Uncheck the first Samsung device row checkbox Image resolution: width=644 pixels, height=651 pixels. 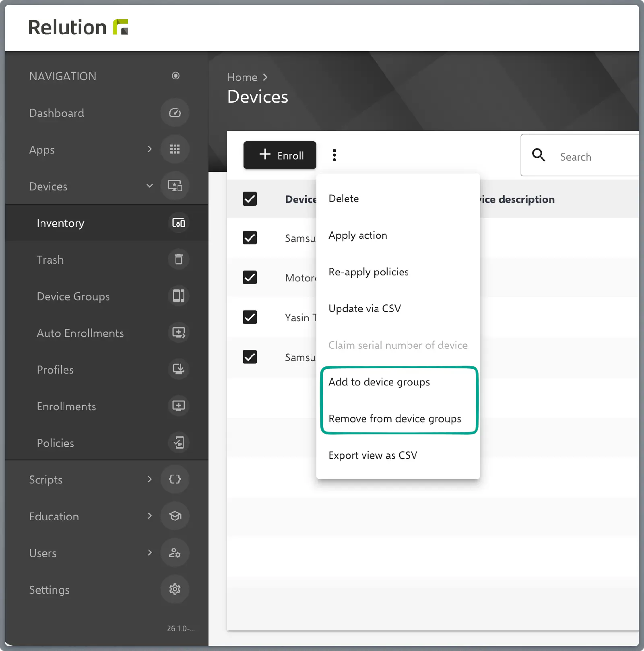[x=250, y=238]
